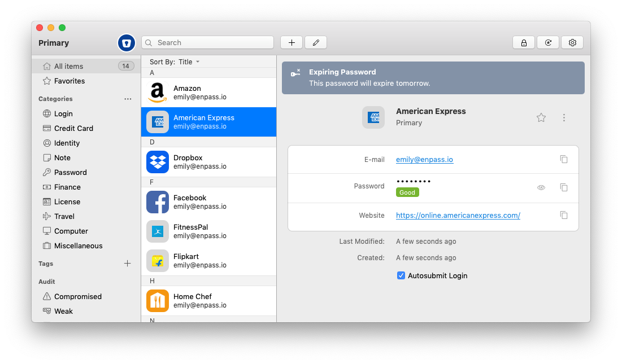The width and height of the screenshot is (622, 364).
Task: Focus the Search field
Action: [x=207, y=42]
